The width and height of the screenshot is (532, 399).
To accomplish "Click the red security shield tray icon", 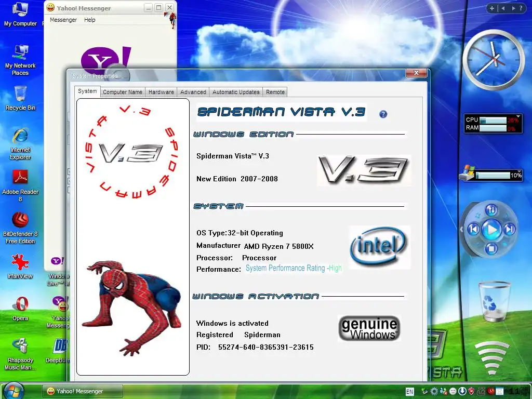I will point(472,391).
